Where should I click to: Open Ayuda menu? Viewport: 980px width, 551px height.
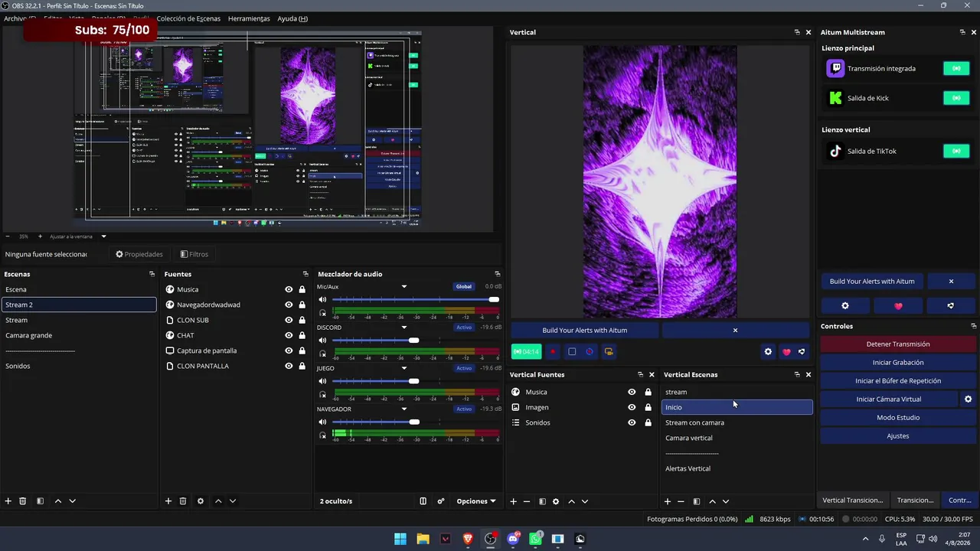(292, 18)
